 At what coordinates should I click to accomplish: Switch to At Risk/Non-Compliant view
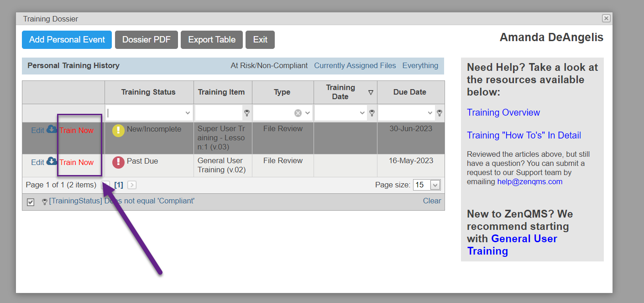coord(269,65)
